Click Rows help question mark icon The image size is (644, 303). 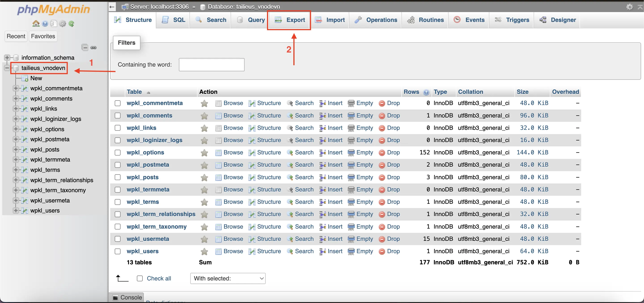pyautogui.click(x=426, y=92)
